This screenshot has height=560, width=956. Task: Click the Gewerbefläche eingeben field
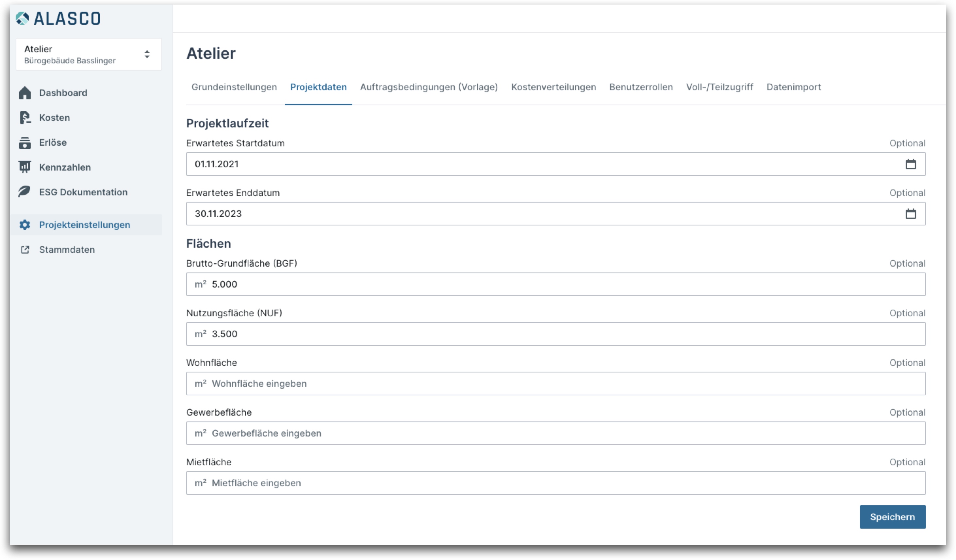pos(556,434)
